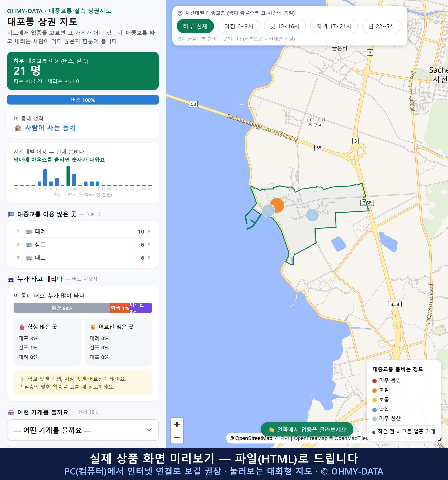Click the backpack icon beside 학생 많은 곳
This screenshot has width=448, height=480.
[x=22, y=327]
